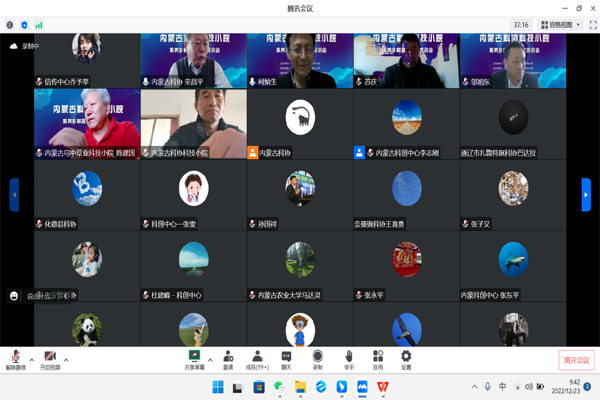Image resolution: width=600 pixels, height=400 pixels.
Task: Open the grid view layout dropdown
Action: coord(560,25)
